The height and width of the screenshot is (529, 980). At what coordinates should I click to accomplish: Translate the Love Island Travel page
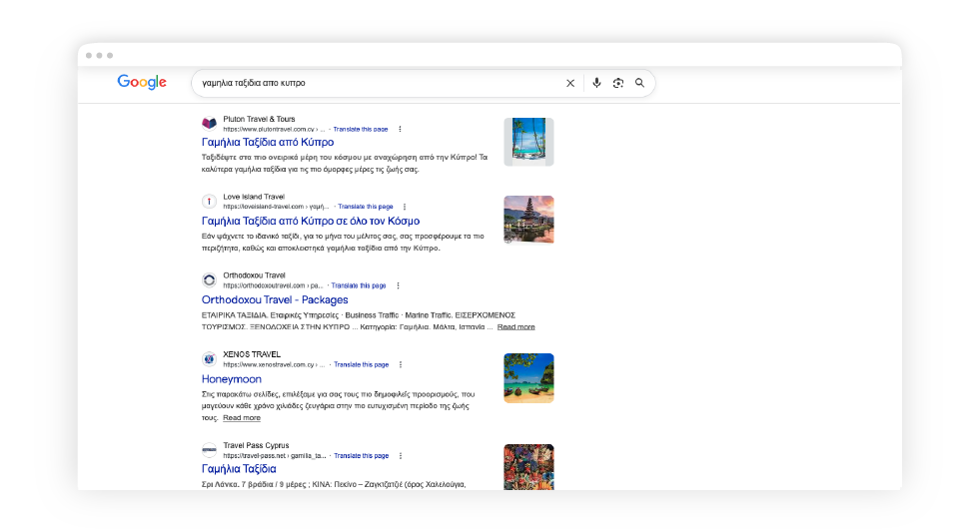click(365, 207)
